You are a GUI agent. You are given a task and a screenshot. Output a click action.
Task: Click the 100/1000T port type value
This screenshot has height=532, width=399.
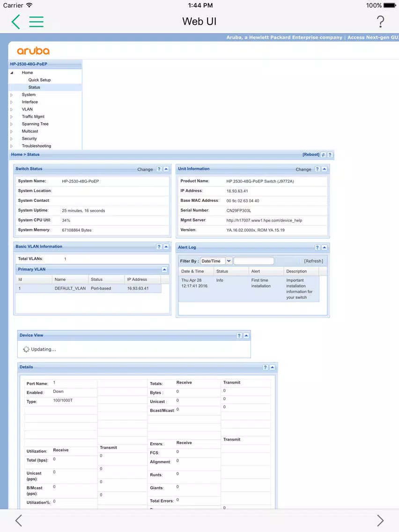(x=63, y=400)
